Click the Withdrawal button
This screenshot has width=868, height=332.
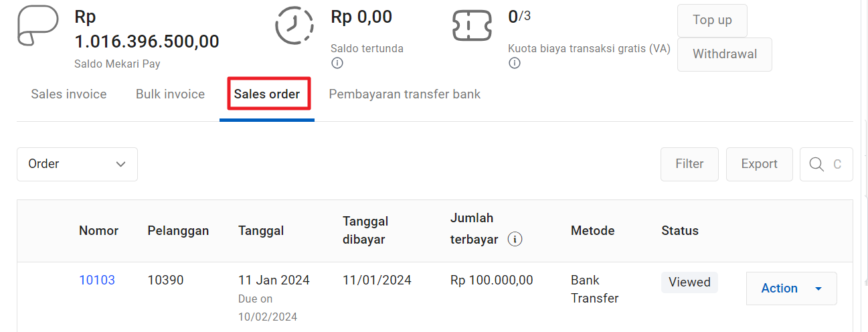click(x=725, y=54)
